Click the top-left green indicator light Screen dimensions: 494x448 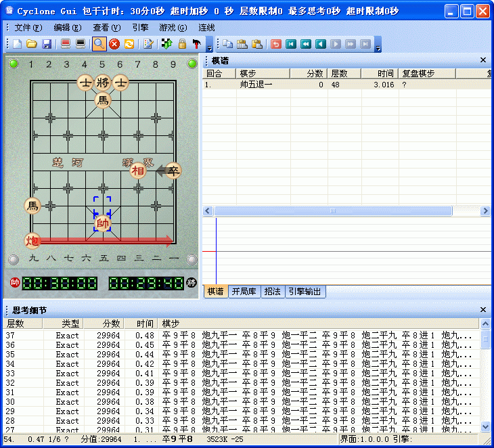[x=14, y=64]
